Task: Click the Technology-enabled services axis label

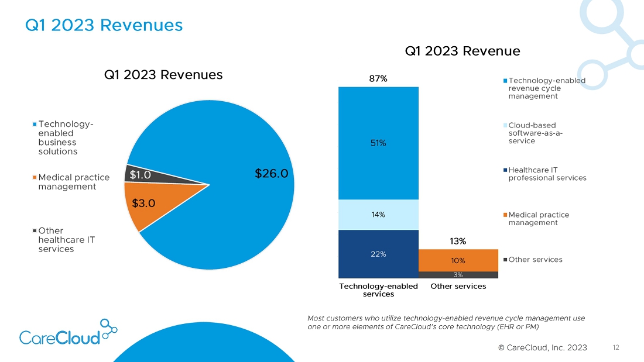Action: point(378,290)
